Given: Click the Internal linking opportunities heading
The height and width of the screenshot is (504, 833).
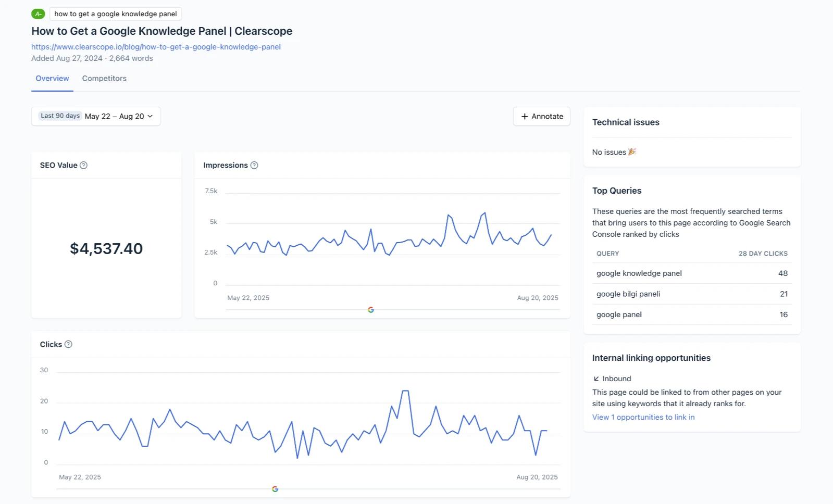Looking at the screenshot, I should click(x=651, y=358).
